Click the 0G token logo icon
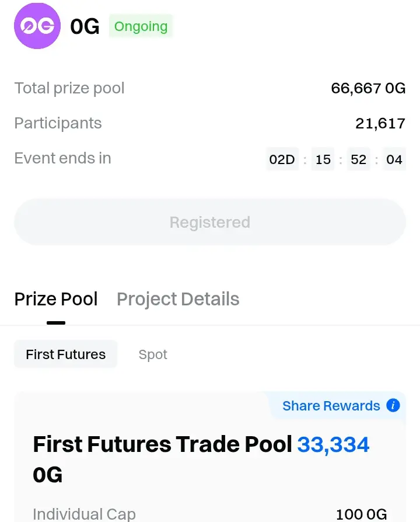This screenshot has width=420, height=522. pos(37,26)
